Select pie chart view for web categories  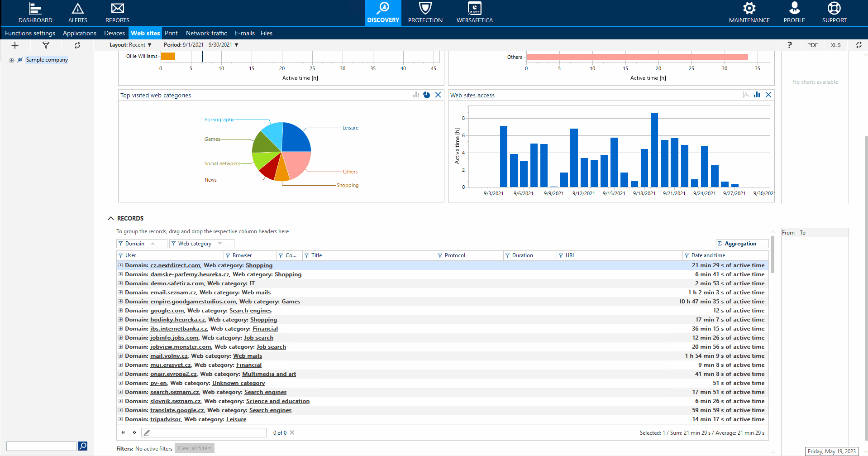pos(426,95)
